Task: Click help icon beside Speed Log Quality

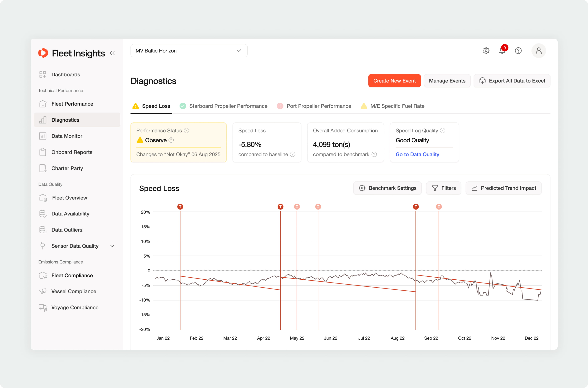Action: click(443, 130)
